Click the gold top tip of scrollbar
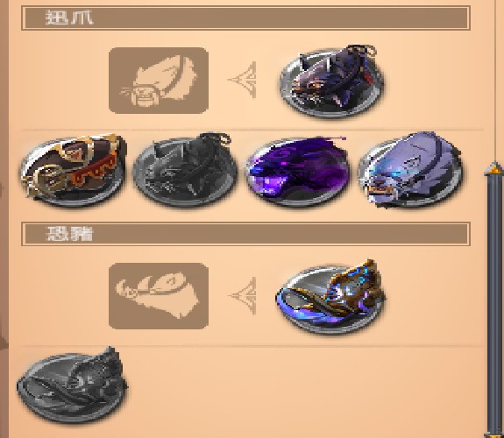 point(494,169)
